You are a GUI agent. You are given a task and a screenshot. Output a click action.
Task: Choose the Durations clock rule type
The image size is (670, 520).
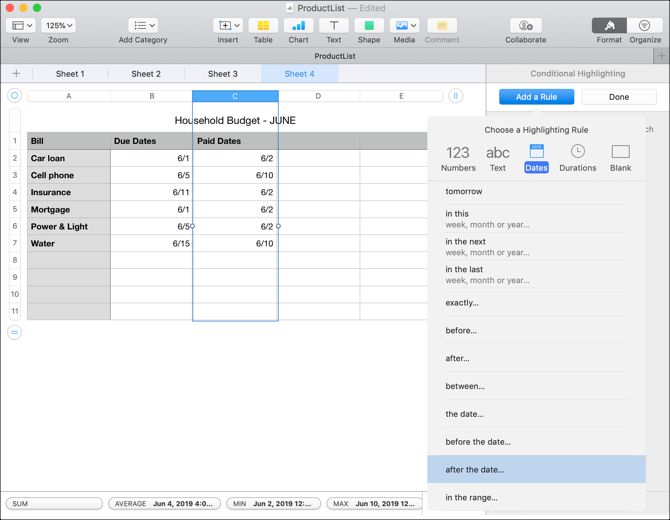578,158
